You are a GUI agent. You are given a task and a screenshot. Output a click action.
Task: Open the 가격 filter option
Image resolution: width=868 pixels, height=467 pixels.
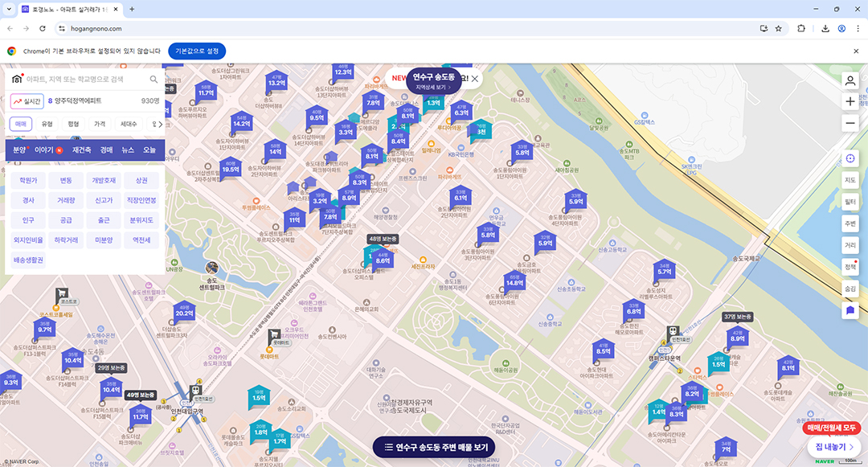tap(100, 124)
